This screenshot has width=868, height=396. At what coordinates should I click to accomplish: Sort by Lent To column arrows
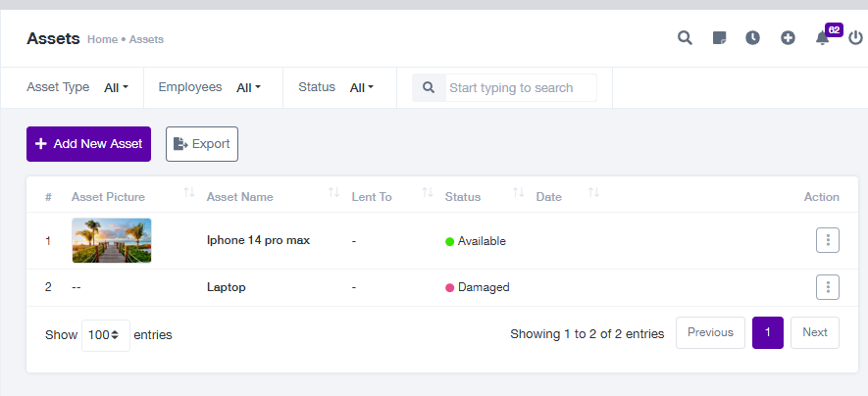(x=428, y=192)
